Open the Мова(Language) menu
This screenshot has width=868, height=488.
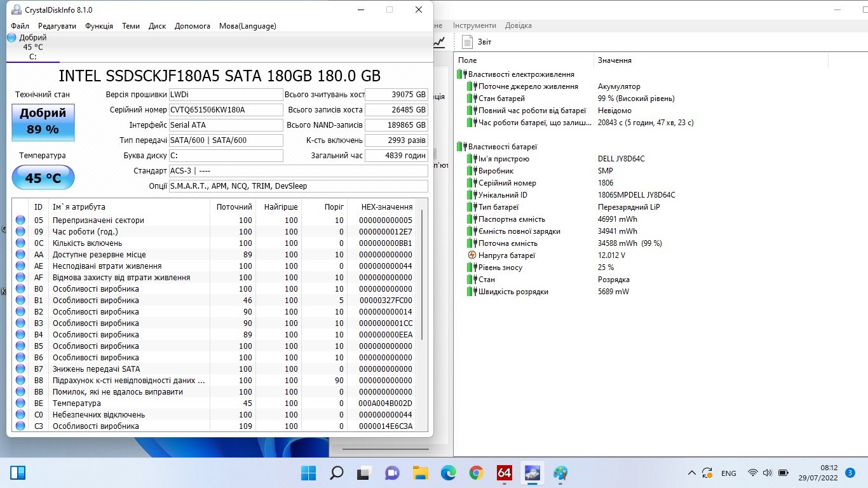(248, 26)
